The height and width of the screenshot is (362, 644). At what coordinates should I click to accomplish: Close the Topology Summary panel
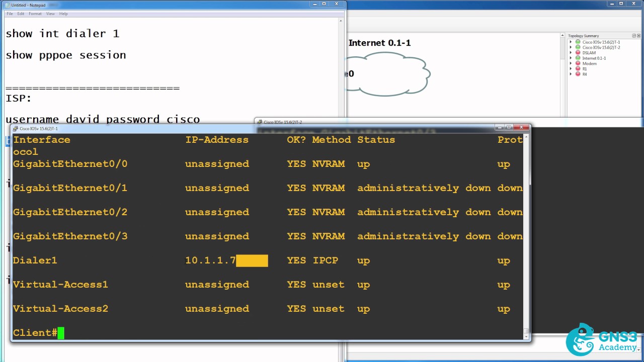[x=639, y=36]
